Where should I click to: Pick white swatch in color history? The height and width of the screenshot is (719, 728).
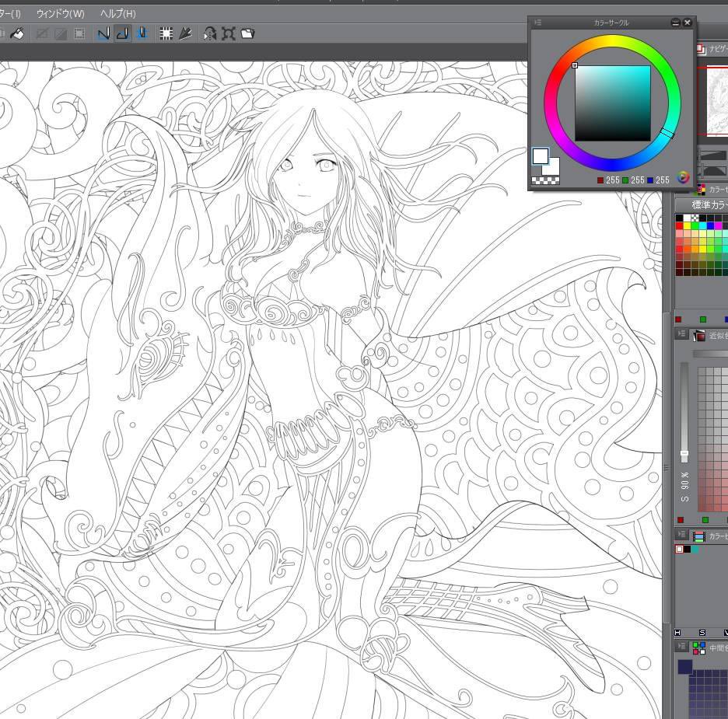(679, 550)
